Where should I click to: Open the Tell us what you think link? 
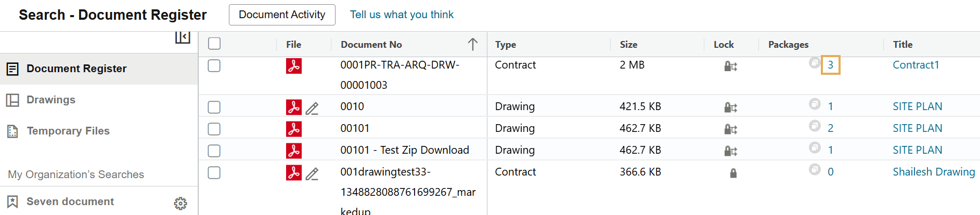pos(402,15)
